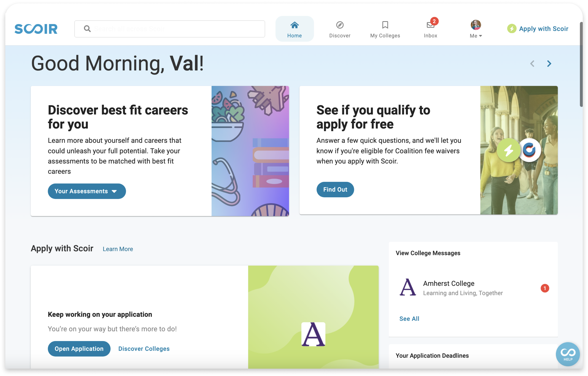Follow the Discover Colleges link
Viewport: 588px width, 376px height.
point(144,349)
